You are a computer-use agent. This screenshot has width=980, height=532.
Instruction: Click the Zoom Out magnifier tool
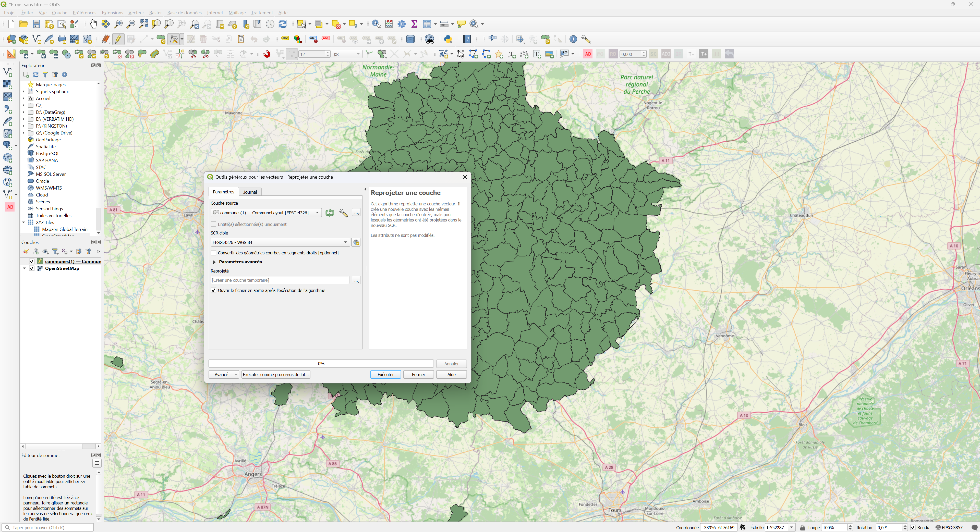coord(131,24)
